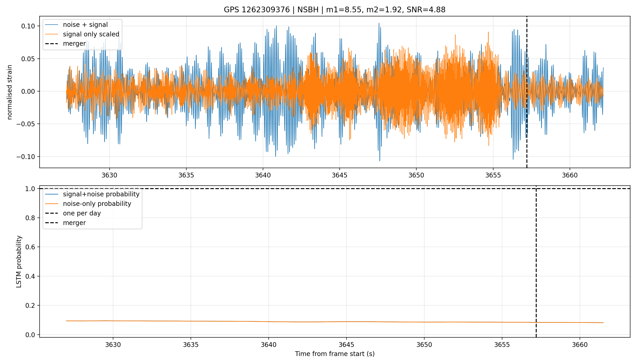The width and height of the screenshot is (637, 364).
Task: Click the blue line swatch in the top legend
Action: tap(51, 25)
